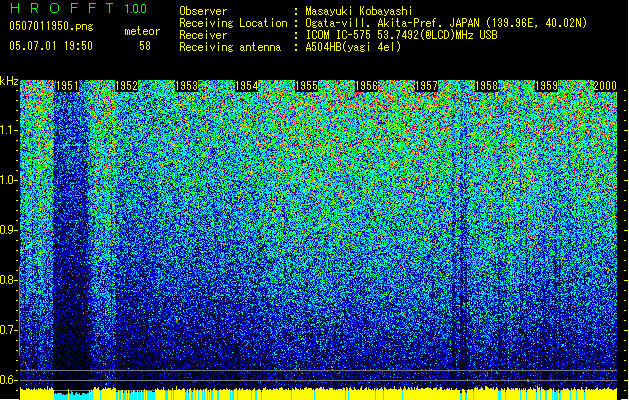This screenshot has height=400, width=629.
Task: Click the 1957 time marker
Action: (x=426, y=86)
